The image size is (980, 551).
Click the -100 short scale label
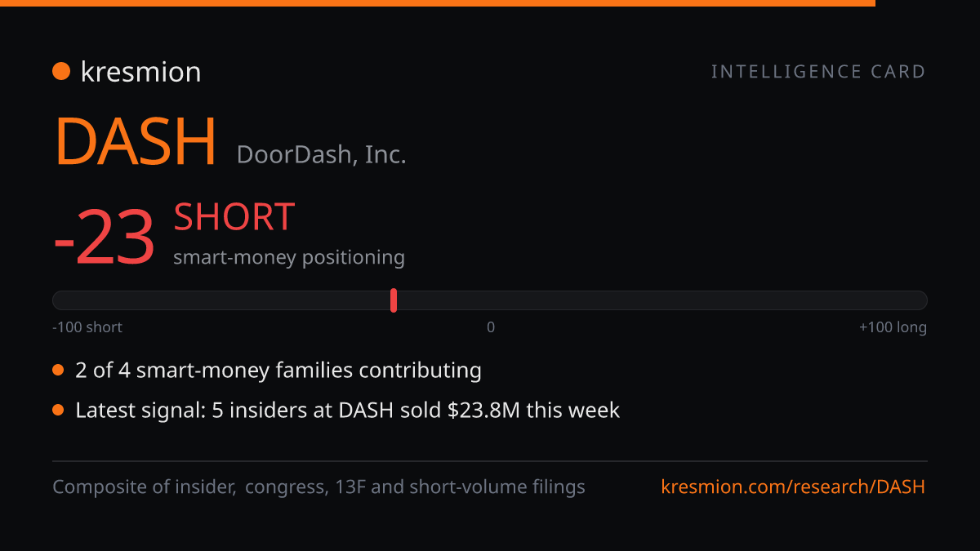click(87, 327)
